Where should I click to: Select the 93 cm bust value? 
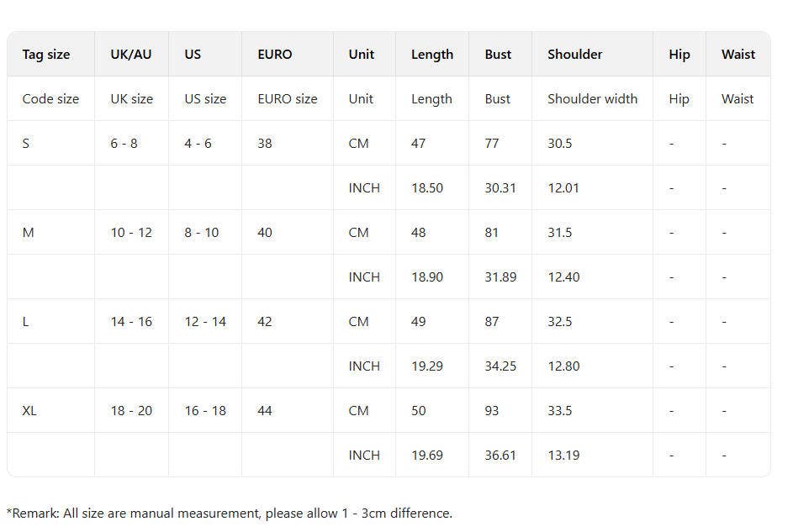492,411
